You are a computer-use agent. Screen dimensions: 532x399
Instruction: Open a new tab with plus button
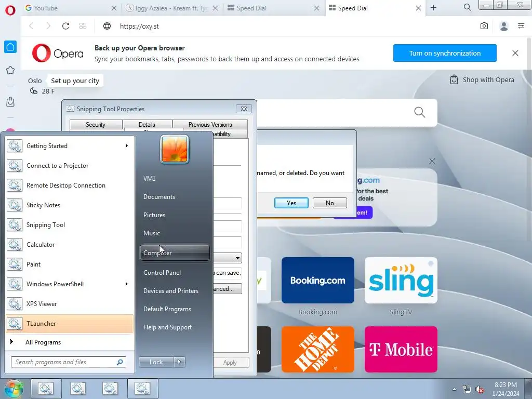[x=434, y=8]
